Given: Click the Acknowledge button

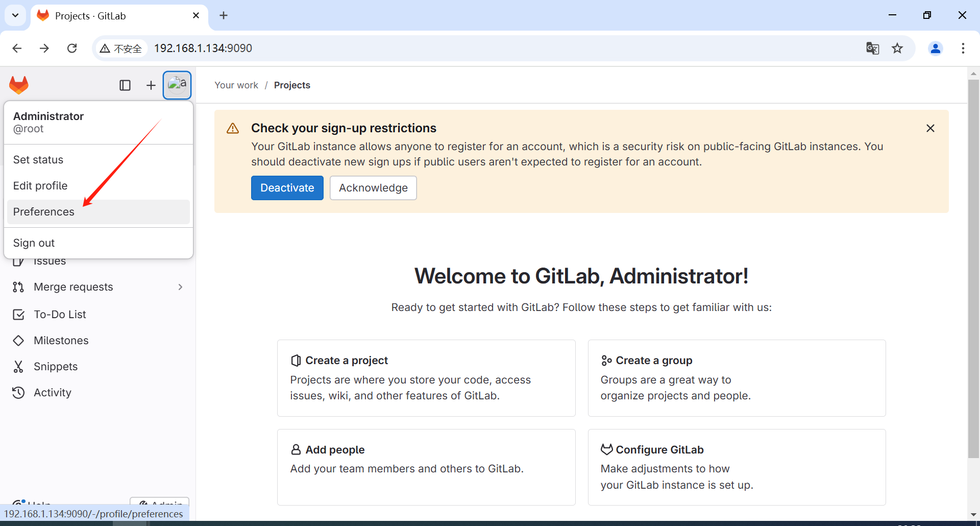Looking at the screenshot, I should coord(373,188).
